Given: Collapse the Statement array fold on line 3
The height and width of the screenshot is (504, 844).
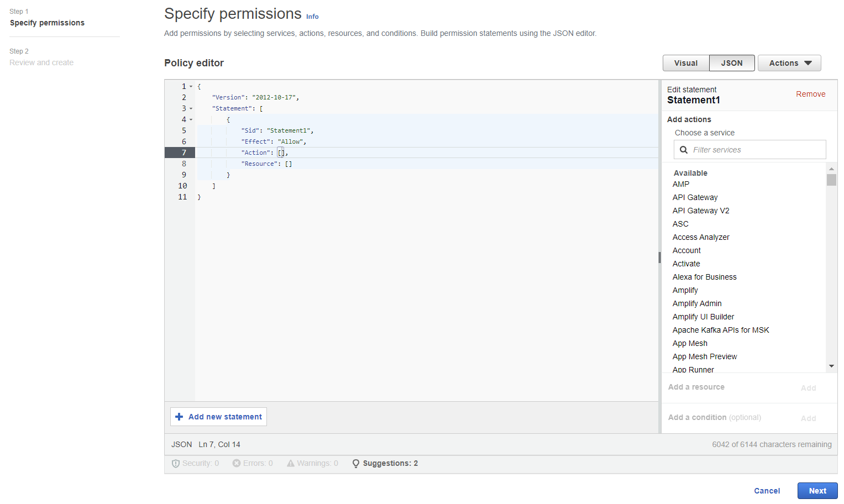Looking at the screenshot, I should click(x=191, y=109).
